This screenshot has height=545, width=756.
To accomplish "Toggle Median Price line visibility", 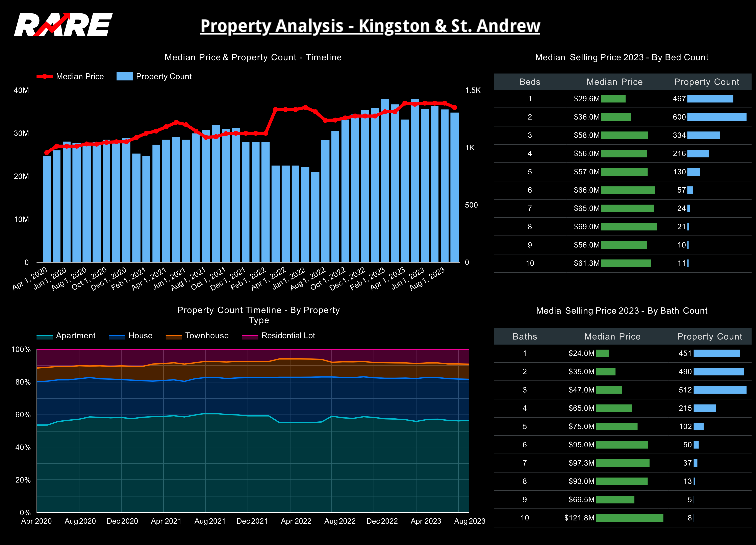I will 80,76.
